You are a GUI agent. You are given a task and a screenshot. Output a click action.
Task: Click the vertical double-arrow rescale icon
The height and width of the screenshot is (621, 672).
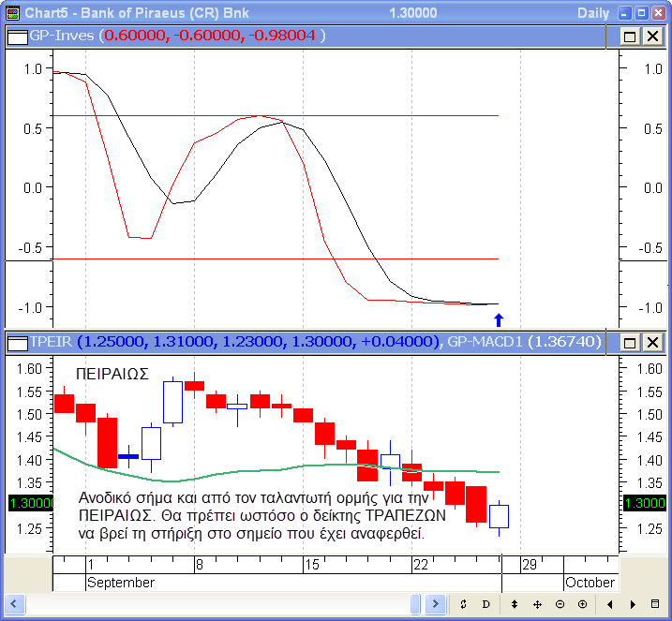point(514,604)
